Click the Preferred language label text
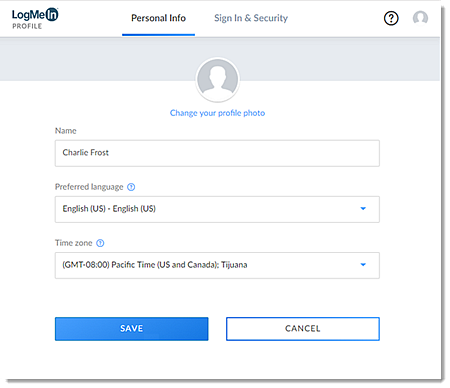The width and height of the screenshot is (450, 388). pos(89,187)
